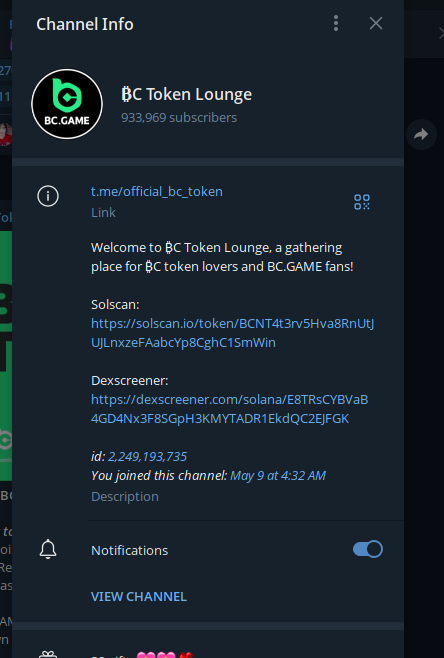Click the Channel Info header title
The image size is (444, 658).
(x=85, y=24)
